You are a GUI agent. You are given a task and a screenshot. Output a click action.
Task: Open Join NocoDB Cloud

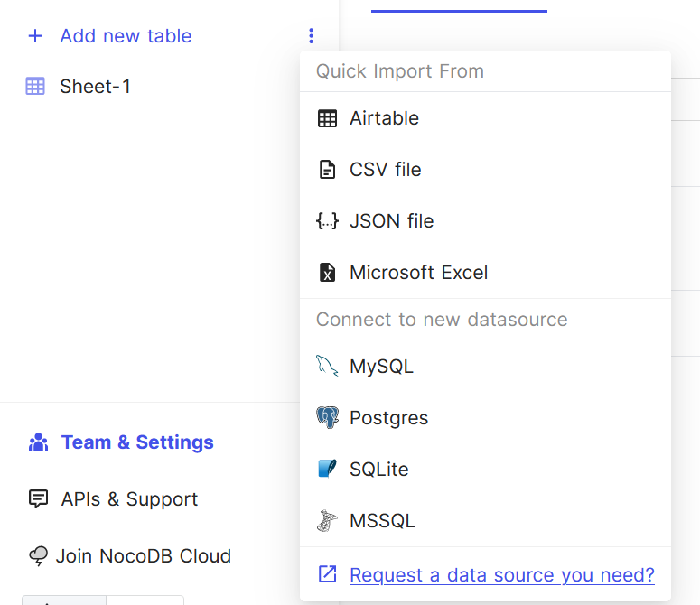pos(144,556)
